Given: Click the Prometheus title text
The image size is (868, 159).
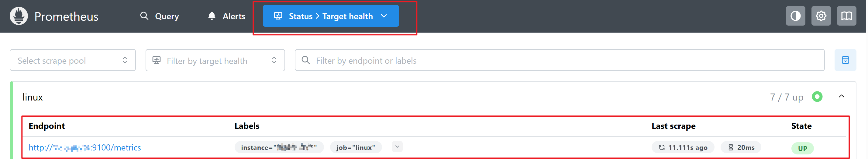Looking at the screenshot, I should [66, 16].
